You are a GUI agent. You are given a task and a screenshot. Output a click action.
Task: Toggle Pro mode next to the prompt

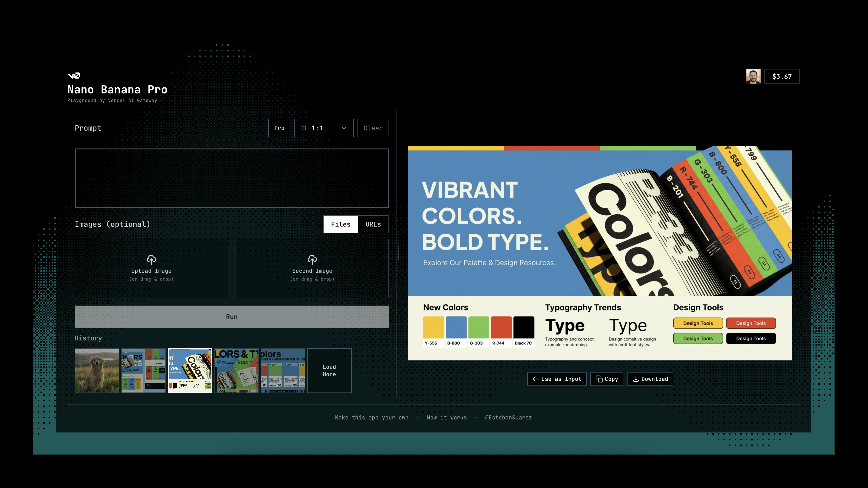(x=279, y=128)
